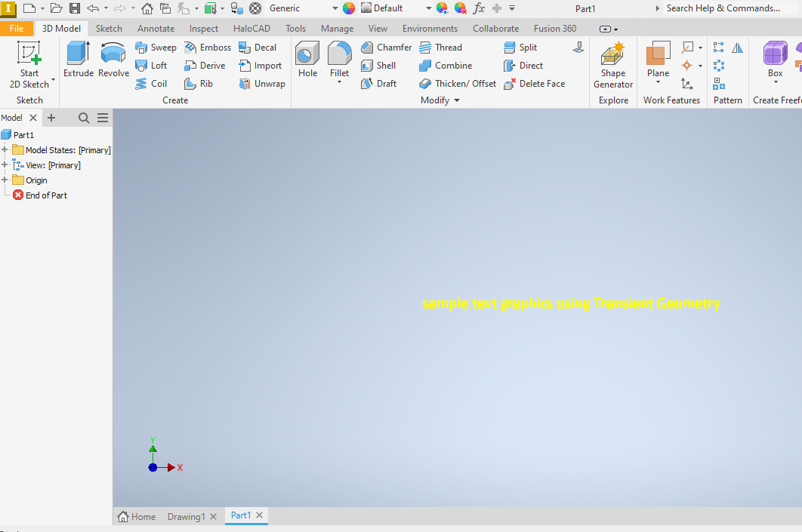Select the Shell tool
The height and width of the screenshot is (532, 802).
point(379,65)
